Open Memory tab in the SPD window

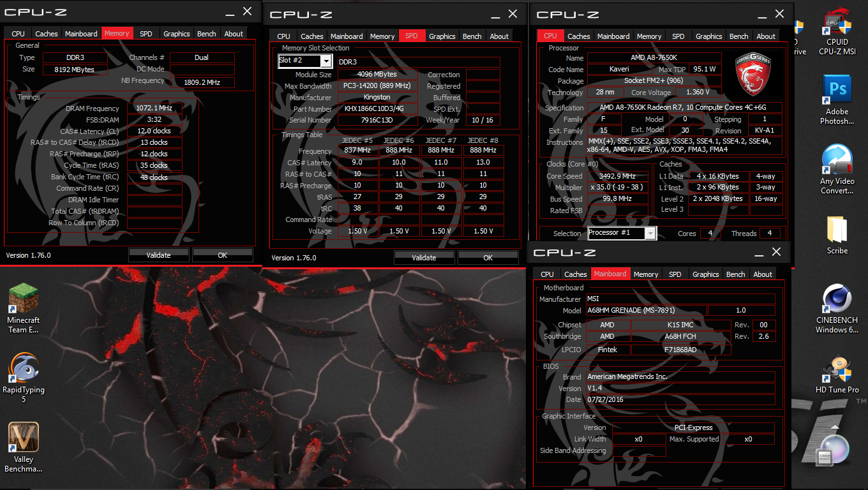382,36
